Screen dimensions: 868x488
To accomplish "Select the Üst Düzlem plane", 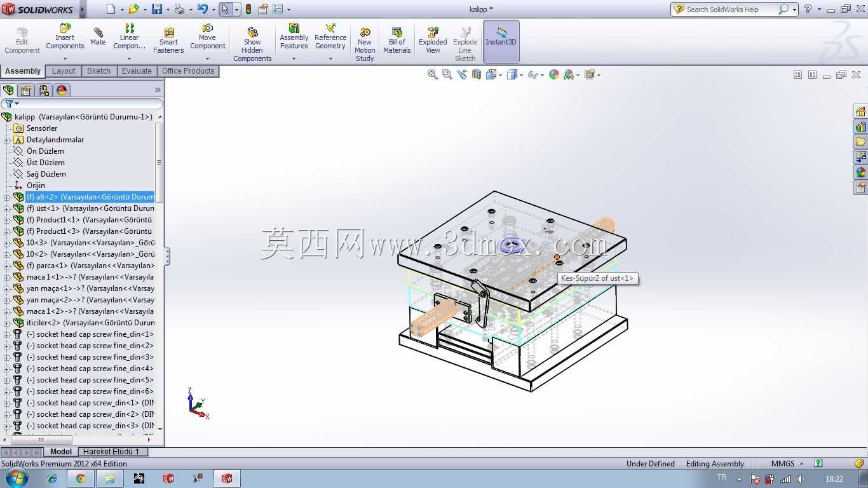I will click(x=45, y=163).
